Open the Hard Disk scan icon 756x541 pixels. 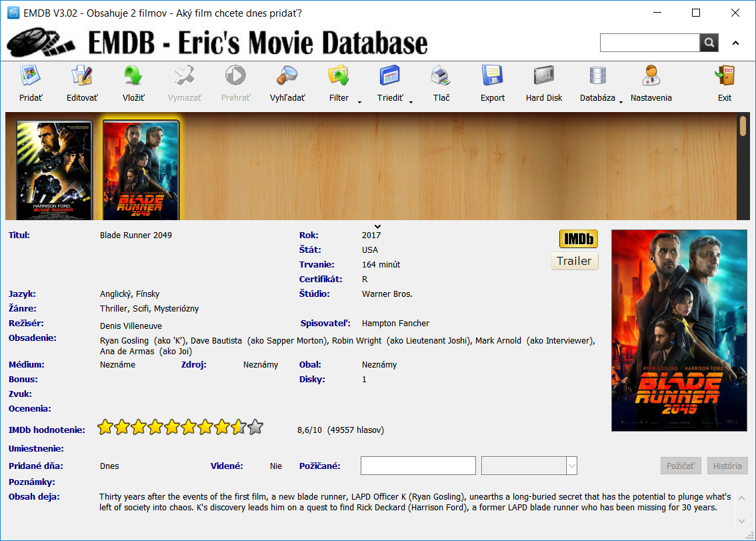click(x=544, y=76)
